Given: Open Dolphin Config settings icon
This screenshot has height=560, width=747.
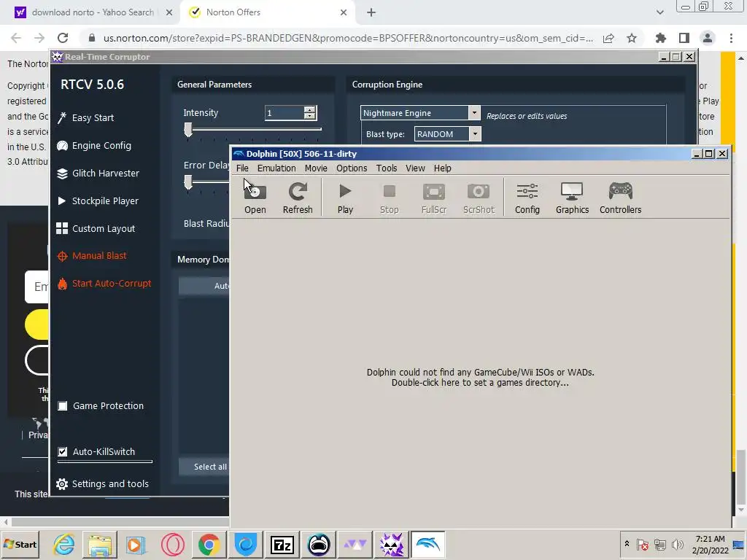Looking at the screenshot, I should (527, 198).
